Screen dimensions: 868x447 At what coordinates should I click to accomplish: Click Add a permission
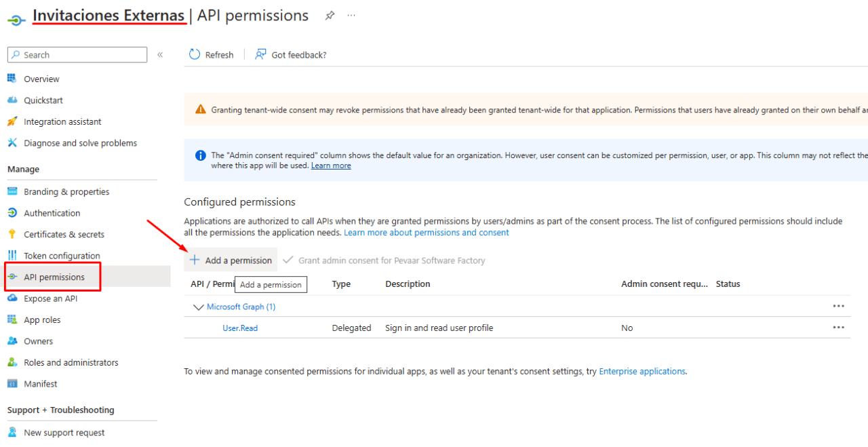coord(230,259)
